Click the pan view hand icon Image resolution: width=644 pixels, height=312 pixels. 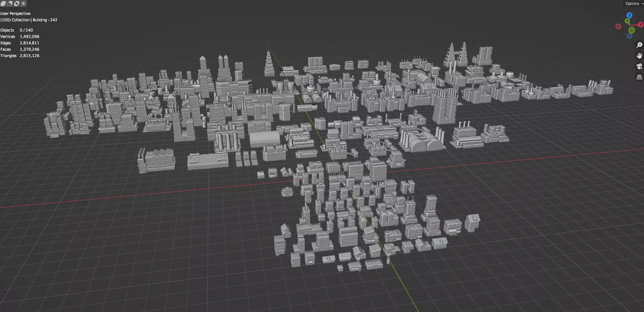[x=639, y=56]
